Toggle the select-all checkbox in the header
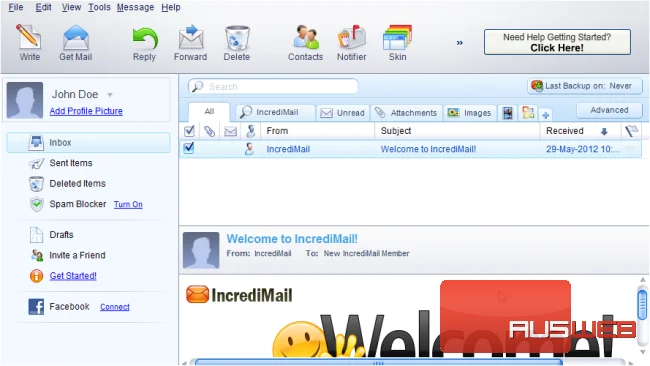Screen dimensions: 650x366 click(x=189, y=131)
